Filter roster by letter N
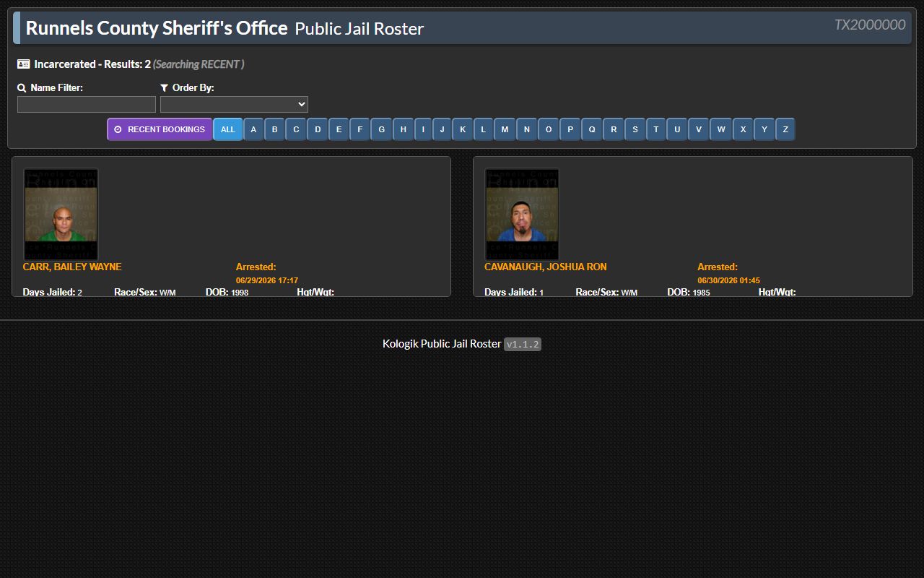 pos(527,129)
